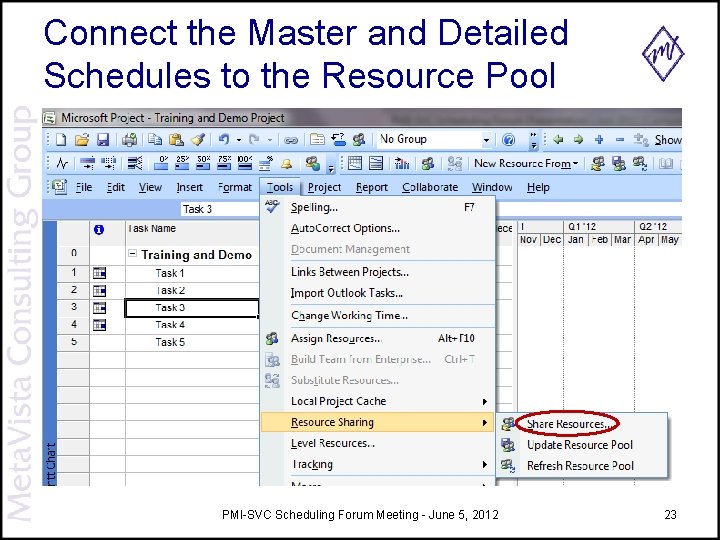This screenshot has height=540, width=720.
Task: Click the Copy icon in the toolbar
Action: click(x=155, y=140)
